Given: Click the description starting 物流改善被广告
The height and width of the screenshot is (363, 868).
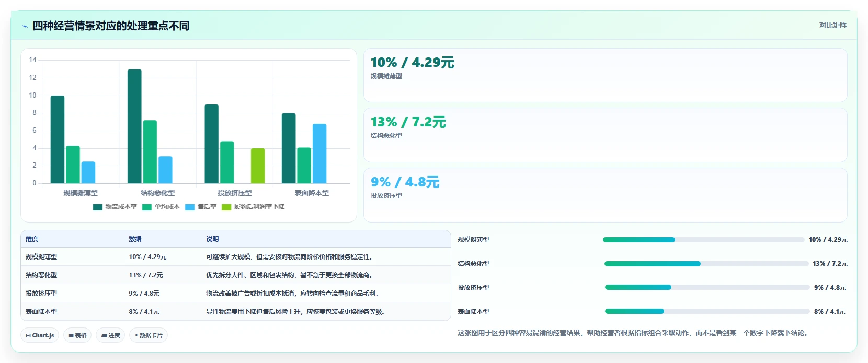Looking at the screenshot, I should [x=293, y=294].
